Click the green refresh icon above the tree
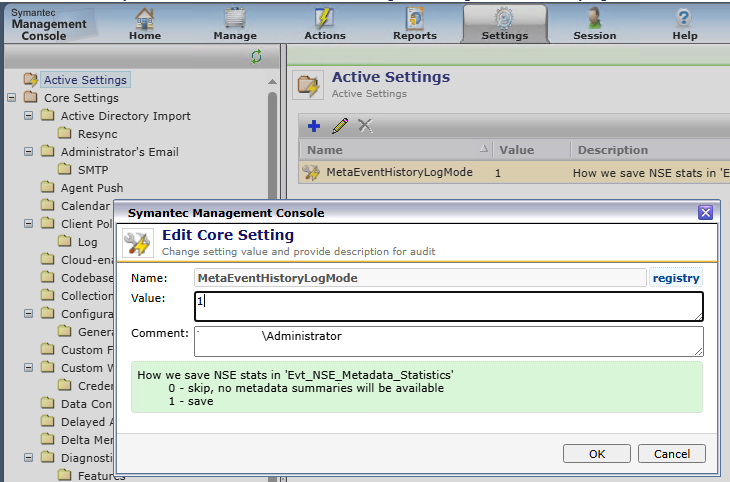Screen dimensions: 730x482 256,58
